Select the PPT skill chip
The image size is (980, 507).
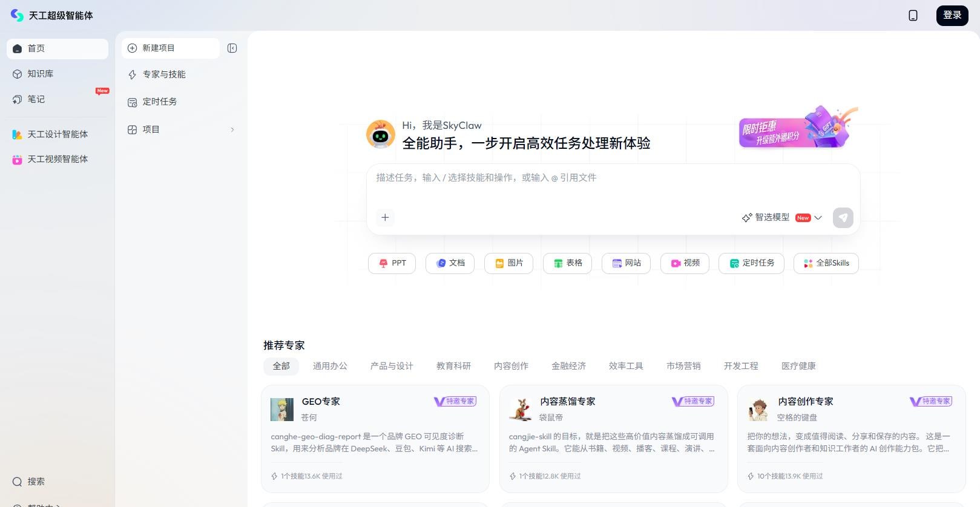(392, 263)
